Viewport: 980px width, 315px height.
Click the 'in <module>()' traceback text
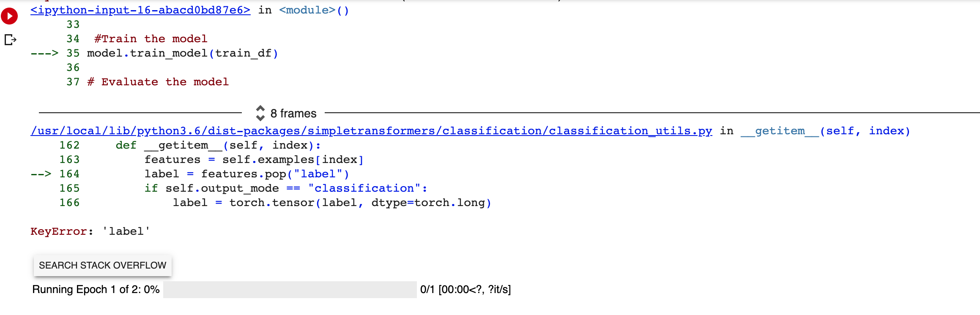[304, 9]
